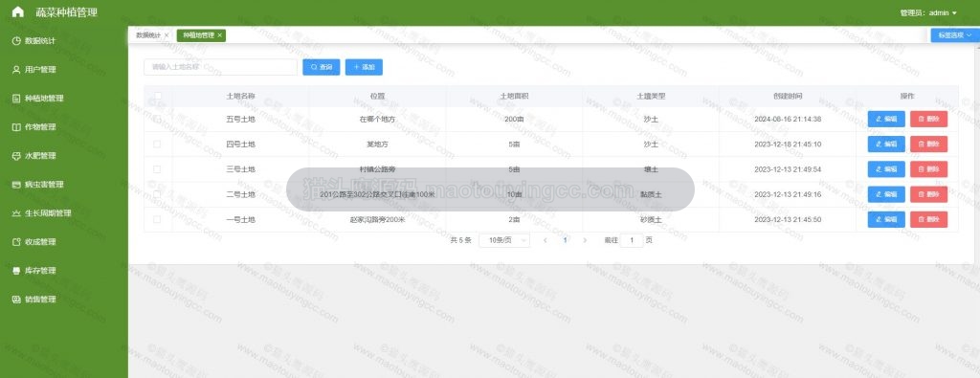Click the date 2023-12-13 21:45:50

[788, 219]
